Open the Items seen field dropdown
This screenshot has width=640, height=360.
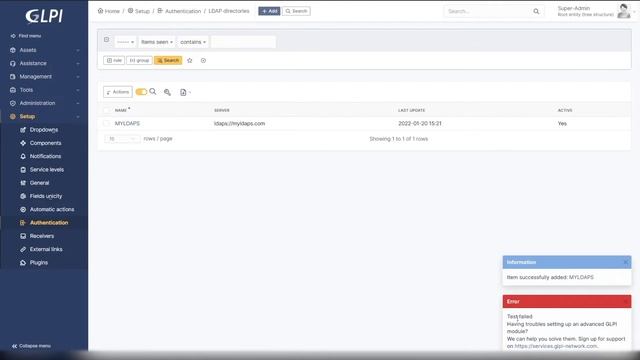coord(157,42)
